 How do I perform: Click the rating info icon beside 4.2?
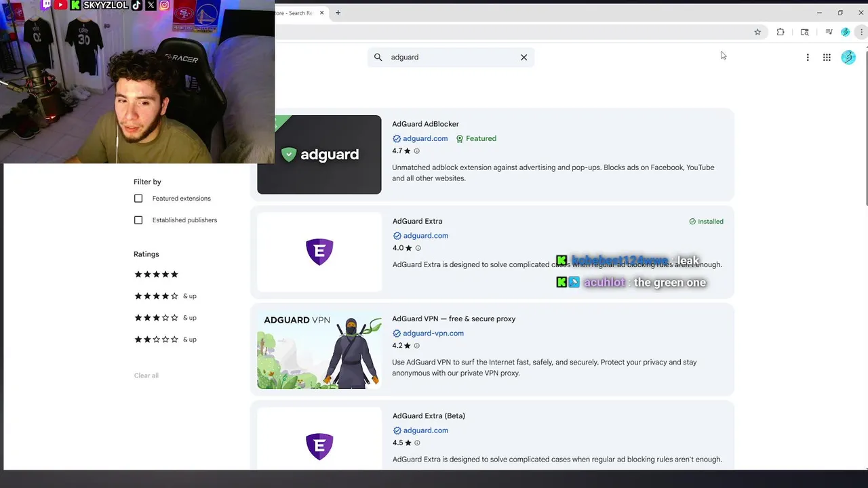point(416,346)
